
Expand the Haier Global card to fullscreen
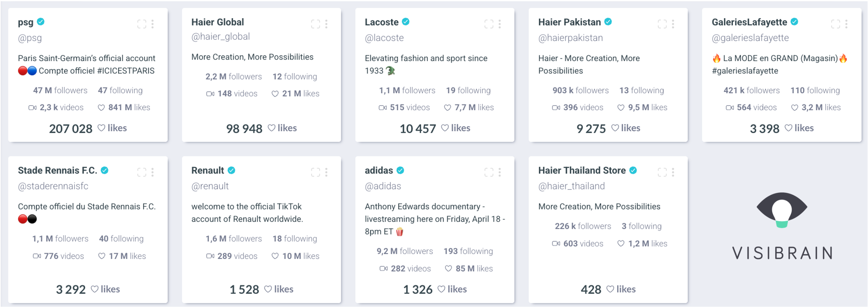point(315,24)
